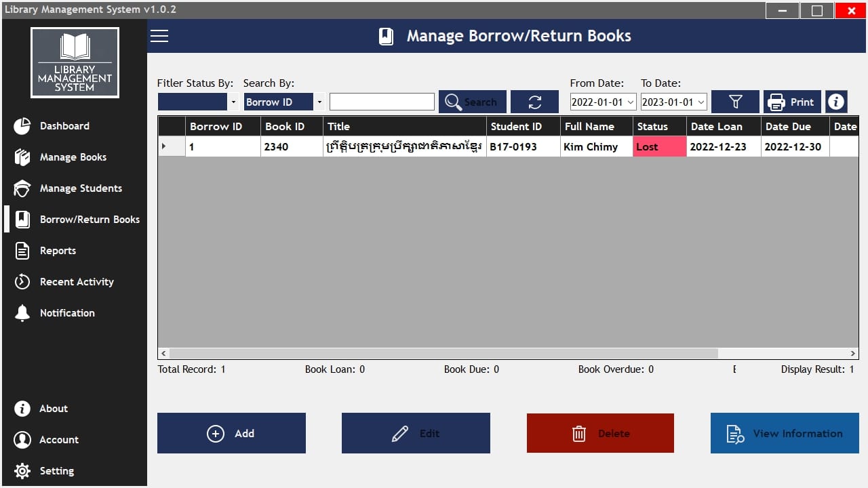Click the Notification bell icon
868x488 pixels.
click(22, 313)
